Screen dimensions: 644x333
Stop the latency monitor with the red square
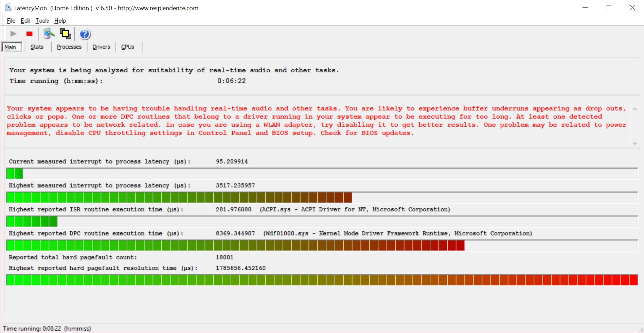coord(30,34)
